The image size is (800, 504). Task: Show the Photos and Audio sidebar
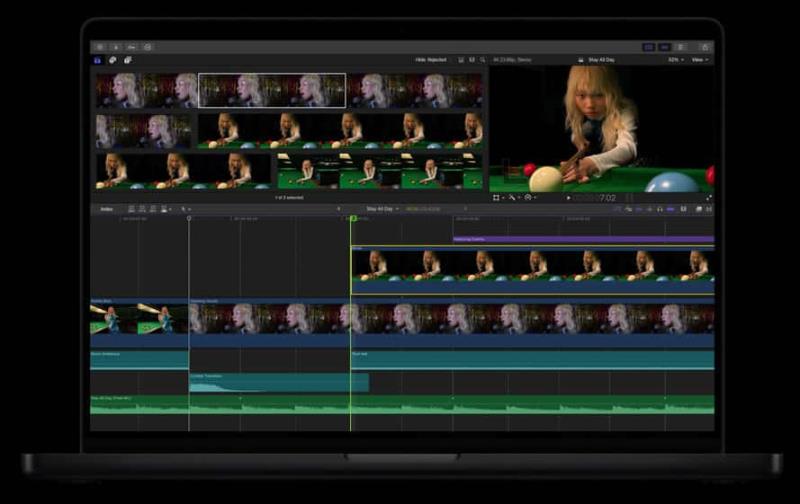tap(113, 60)
